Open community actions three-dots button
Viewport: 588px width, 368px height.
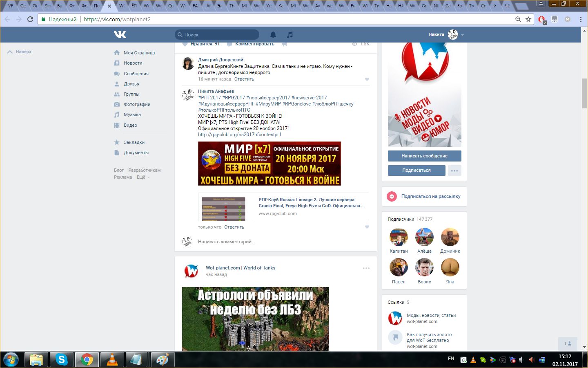click(454, 171)
